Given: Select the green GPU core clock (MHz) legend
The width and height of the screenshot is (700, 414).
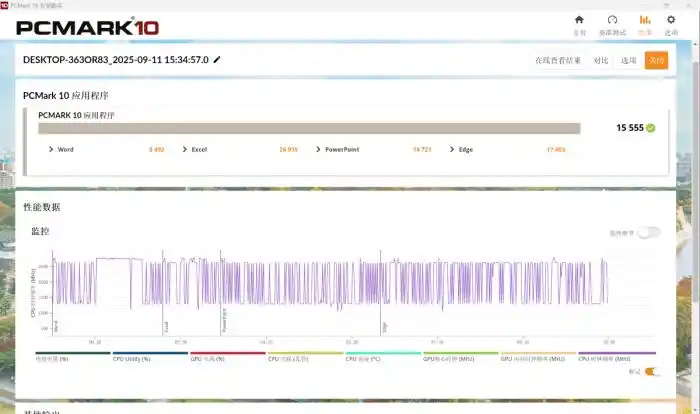Looking at the screenshot, I should 461,356.
